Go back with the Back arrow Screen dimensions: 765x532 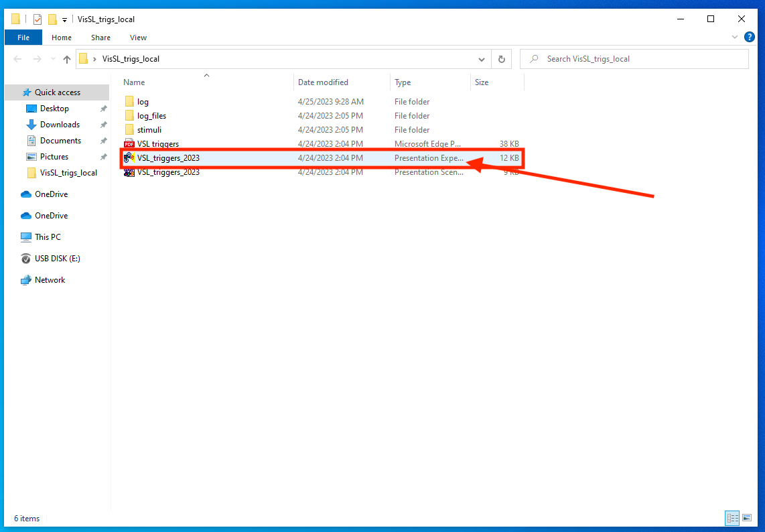pyautogui.click(x=18, y=59)
